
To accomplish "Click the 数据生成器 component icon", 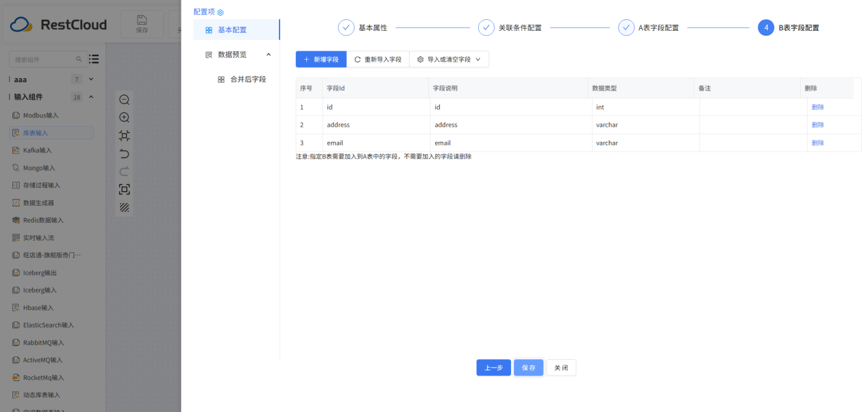I will tap(16, 203).
